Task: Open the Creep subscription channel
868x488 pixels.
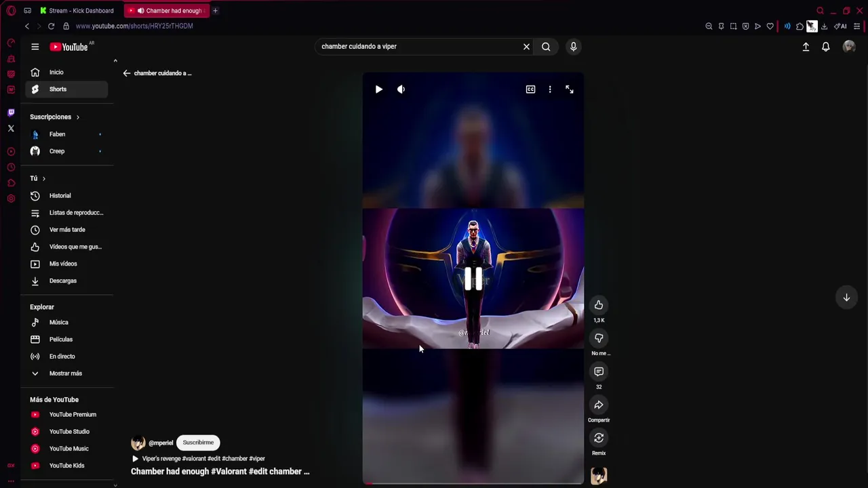Action: [66, 151]
